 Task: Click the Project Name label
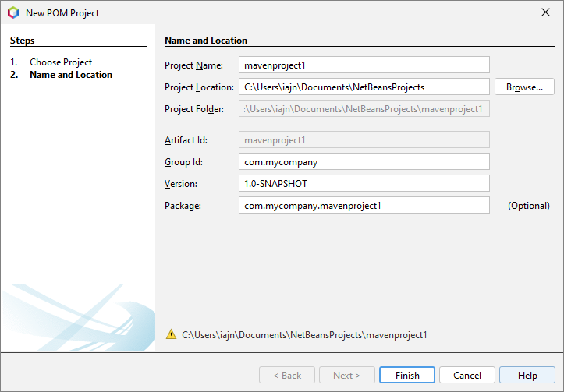pyautogui.click(x=193, y=65)
